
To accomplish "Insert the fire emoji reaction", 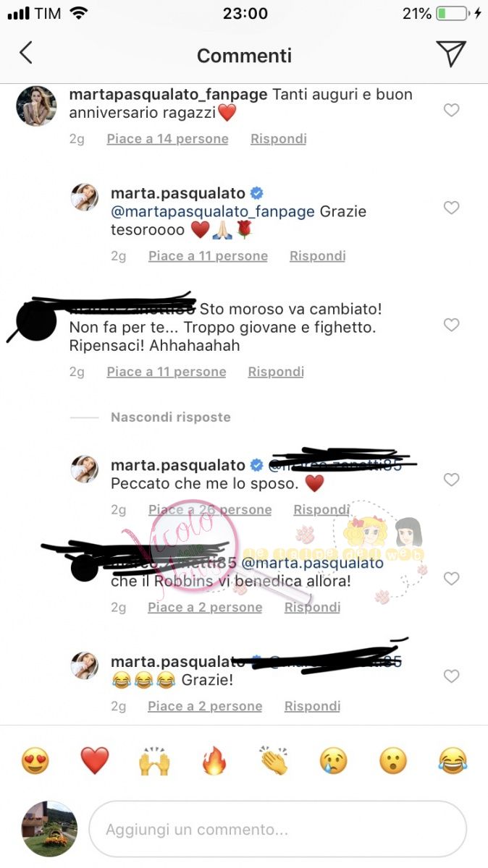I will pos(214,761).
